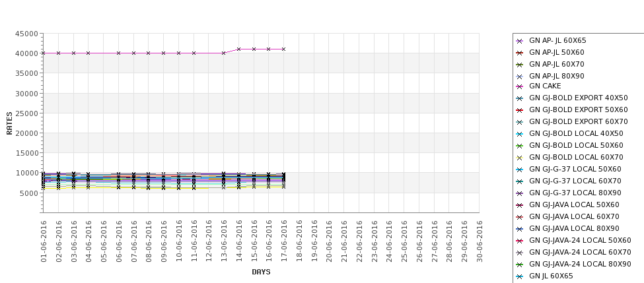Click the GN GJ-JAVA LOCAL 60X70 legend label
Screen dimensions: 644x283
tap(574, 217)
